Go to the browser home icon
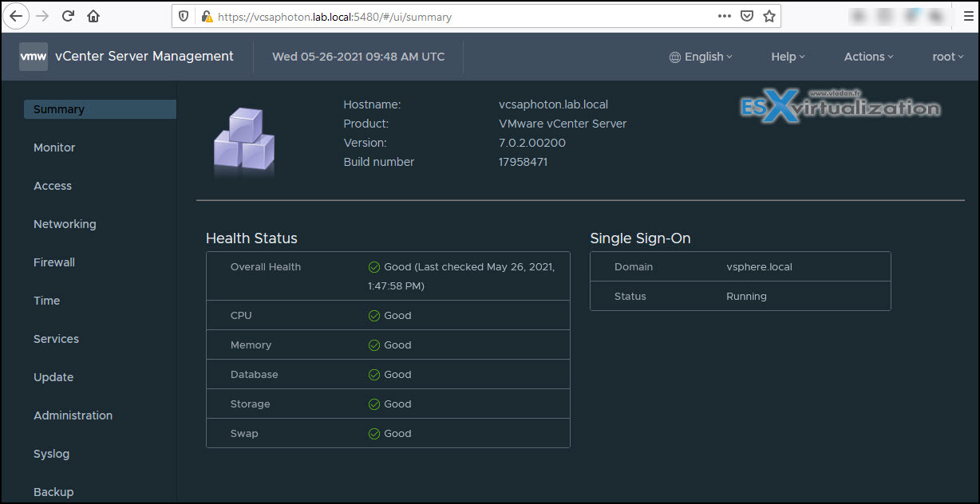The image size is (980, 504). click(x=93, y=16)
